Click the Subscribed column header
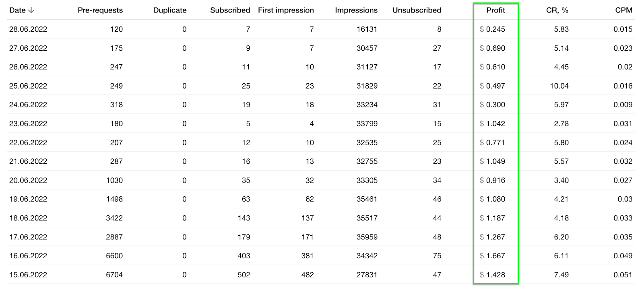This screenshot has height=286, width=644. tap(230, 10)
